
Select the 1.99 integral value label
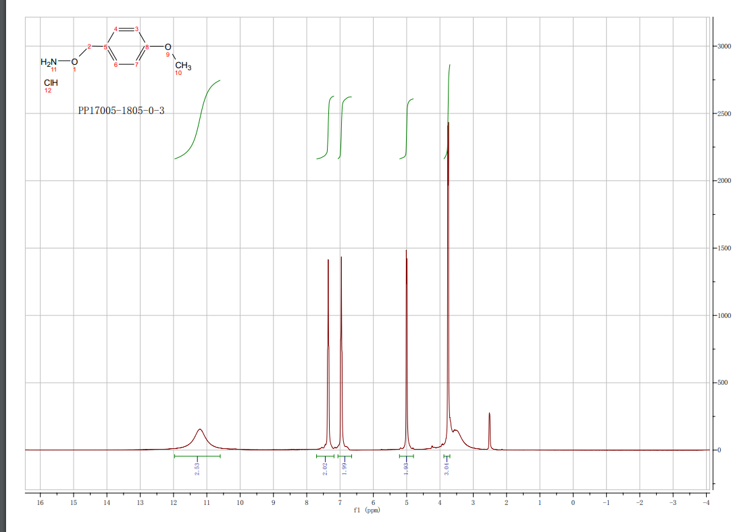pyautogui.click(x=345, y=468)
